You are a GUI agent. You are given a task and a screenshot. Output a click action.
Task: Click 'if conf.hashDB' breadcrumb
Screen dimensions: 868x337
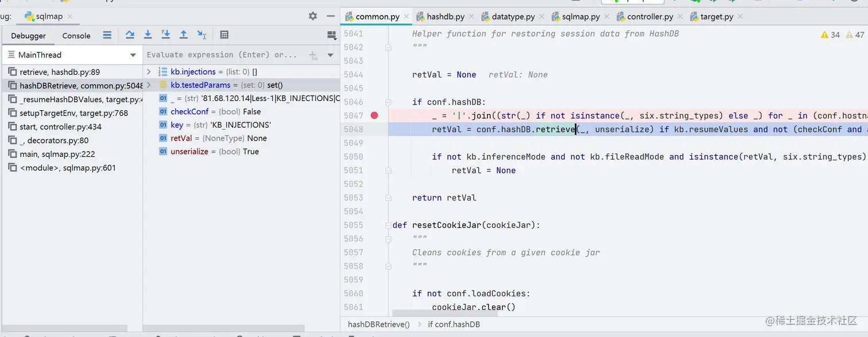point(454,324)
